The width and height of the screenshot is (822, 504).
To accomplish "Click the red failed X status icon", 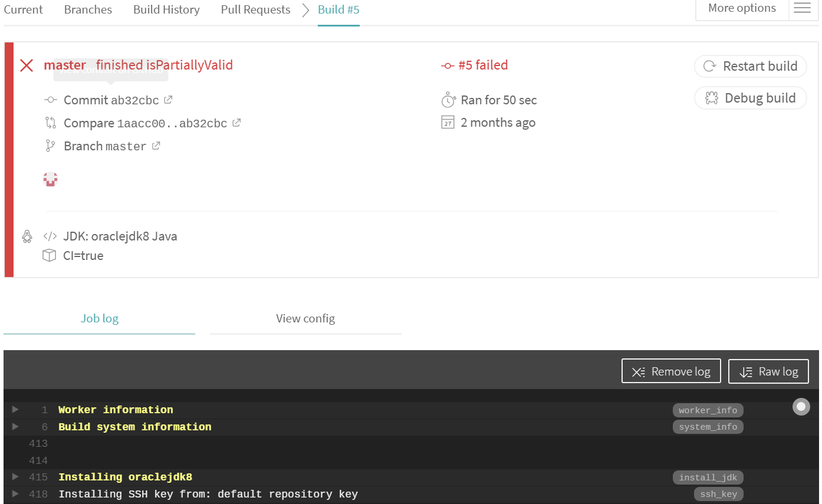I will [27, 65].
